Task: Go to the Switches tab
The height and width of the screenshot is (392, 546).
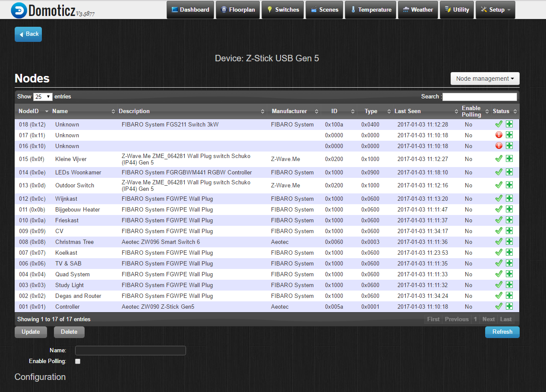Action: pyautogui.click(x=283, y=10)
